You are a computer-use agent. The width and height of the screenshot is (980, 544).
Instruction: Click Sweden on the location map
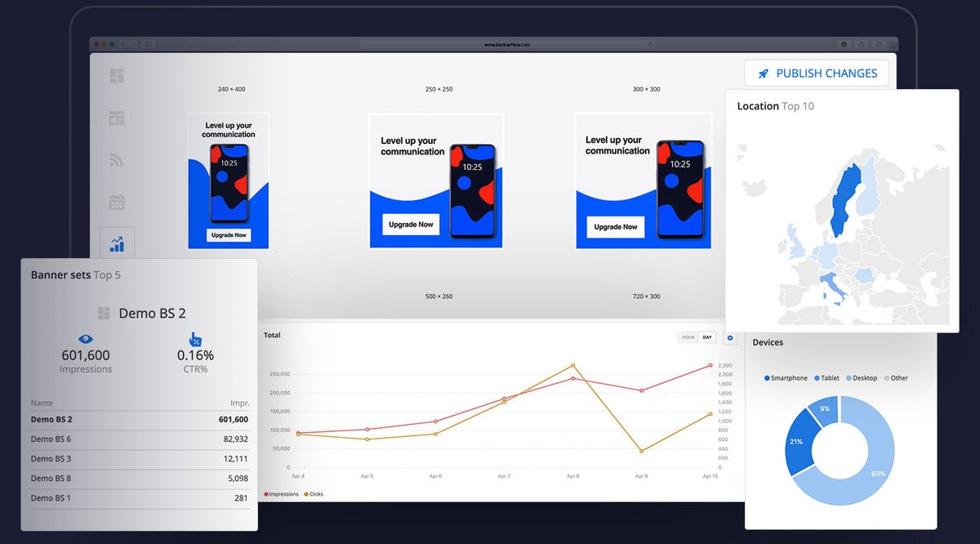coord(845,200)
